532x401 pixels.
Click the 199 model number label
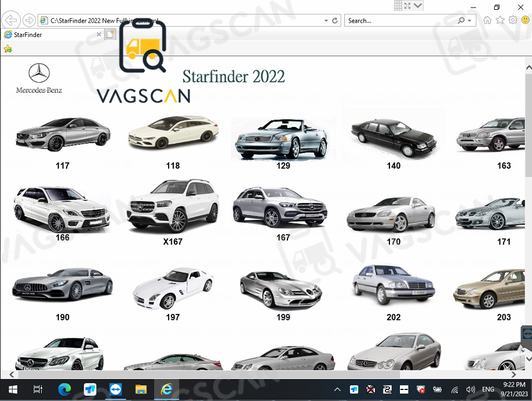pos(283,317)
